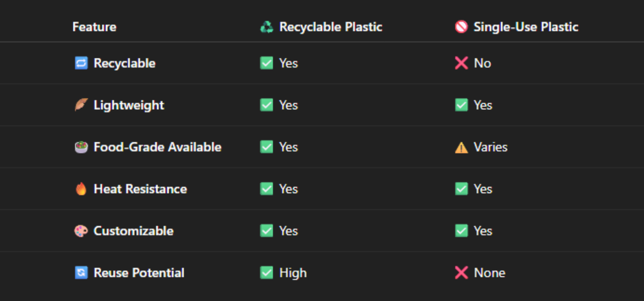Click the red X beside No
The width and height of the screenshot is (644, 301).
461,63
